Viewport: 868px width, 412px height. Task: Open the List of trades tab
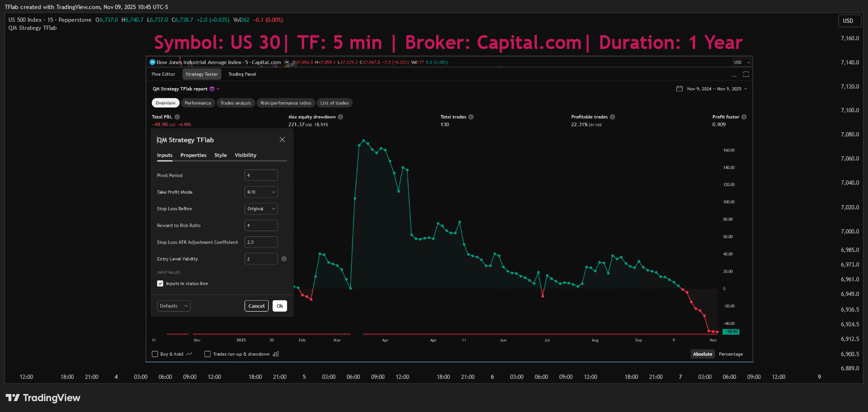coord(334,103)
